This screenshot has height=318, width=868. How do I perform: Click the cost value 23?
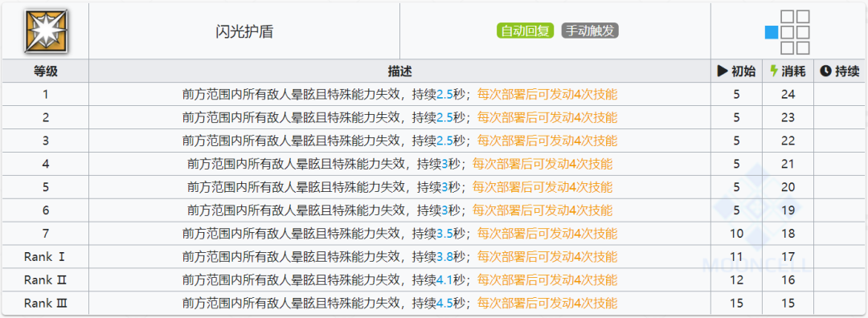tap(788, 118)
